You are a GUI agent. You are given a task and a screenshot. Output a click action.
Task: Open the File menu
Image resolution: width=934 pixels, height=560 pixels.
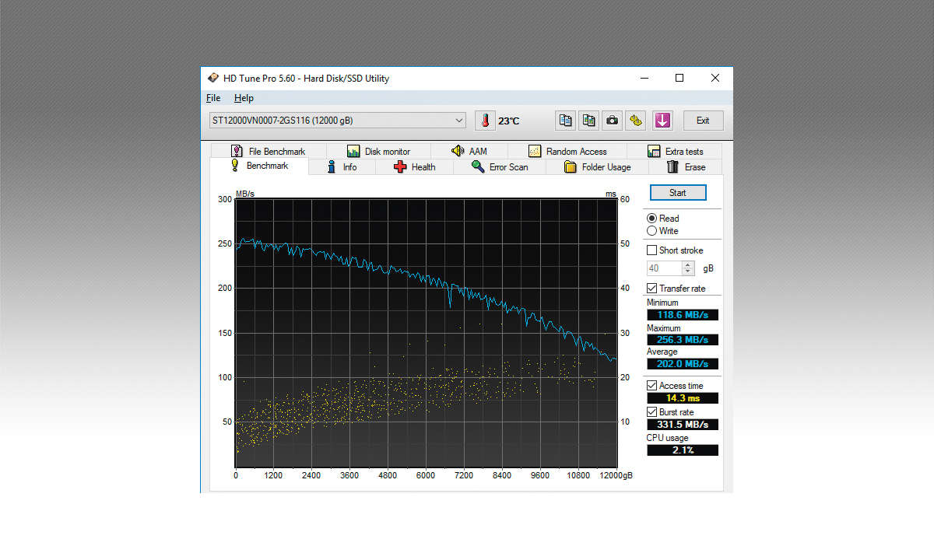click(213, 98)
